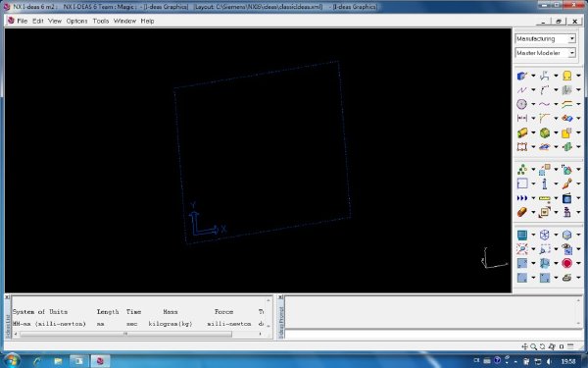The width and height of the screenshot is (588, 368).
Task: Click the I-deas Prompt input field
Action: 434,335
